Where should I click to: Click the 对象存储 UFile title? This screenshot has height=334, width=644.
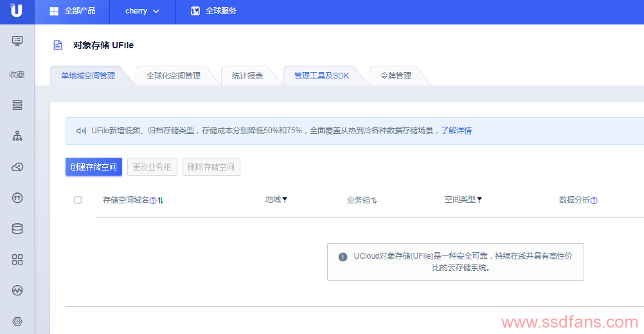(x=103, y=45)
